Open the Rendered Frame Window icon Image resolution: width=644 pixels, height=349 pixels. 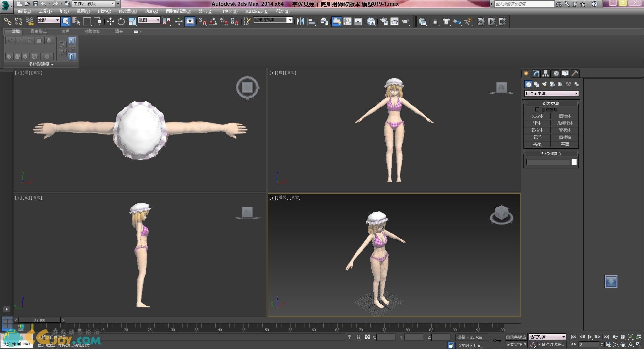click(394, 21)
